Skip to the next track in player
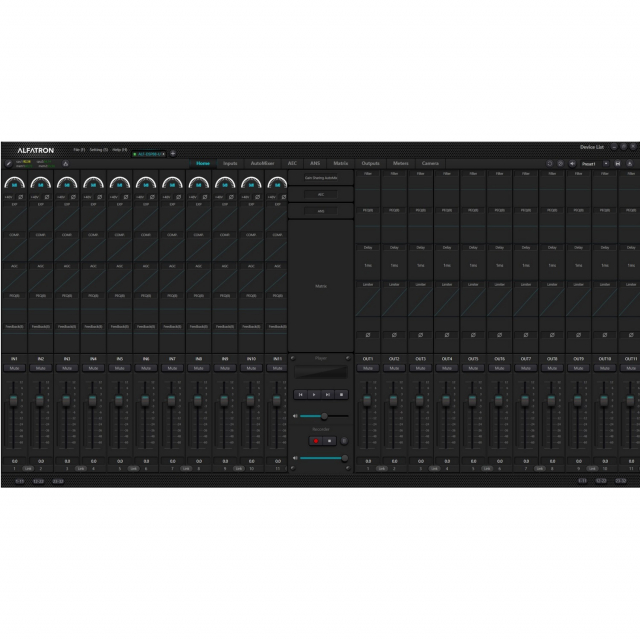 point(327,395)
